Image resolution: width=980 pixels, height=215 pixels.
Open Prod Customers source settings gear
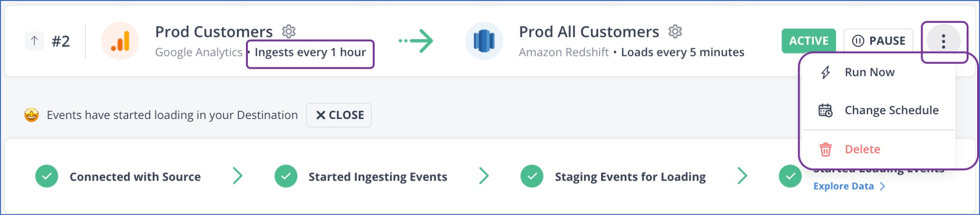(x=289, y=32)
